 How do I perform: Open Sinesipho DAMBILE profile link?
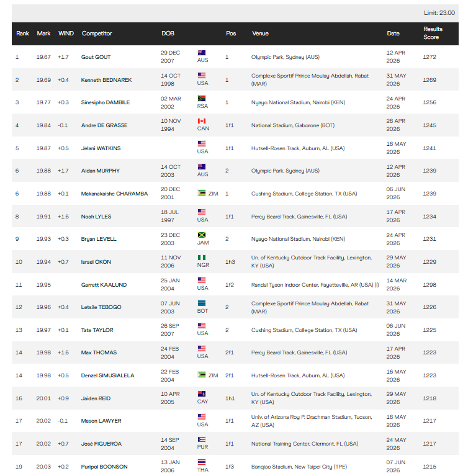pyautogui.click(x=106, y=102)
